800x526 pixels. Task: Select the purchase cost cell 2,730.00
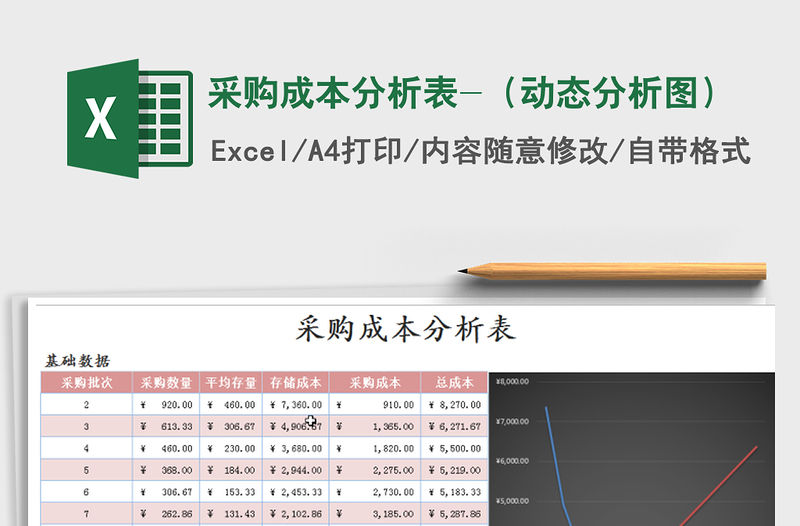[x=374, y=492]
